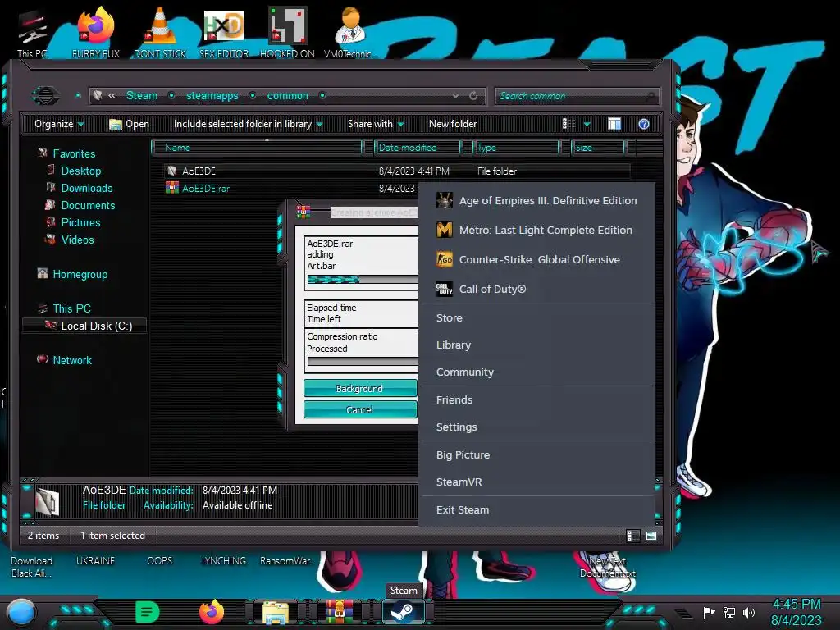Create a New folder from the toolbar
840x630 pixels.
click(x=453, y=124)
